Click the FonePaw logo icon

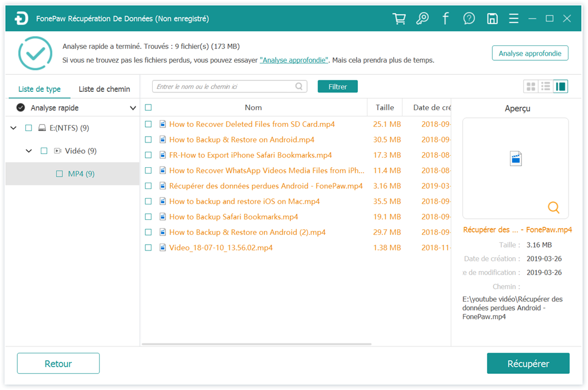click(21, 18)
